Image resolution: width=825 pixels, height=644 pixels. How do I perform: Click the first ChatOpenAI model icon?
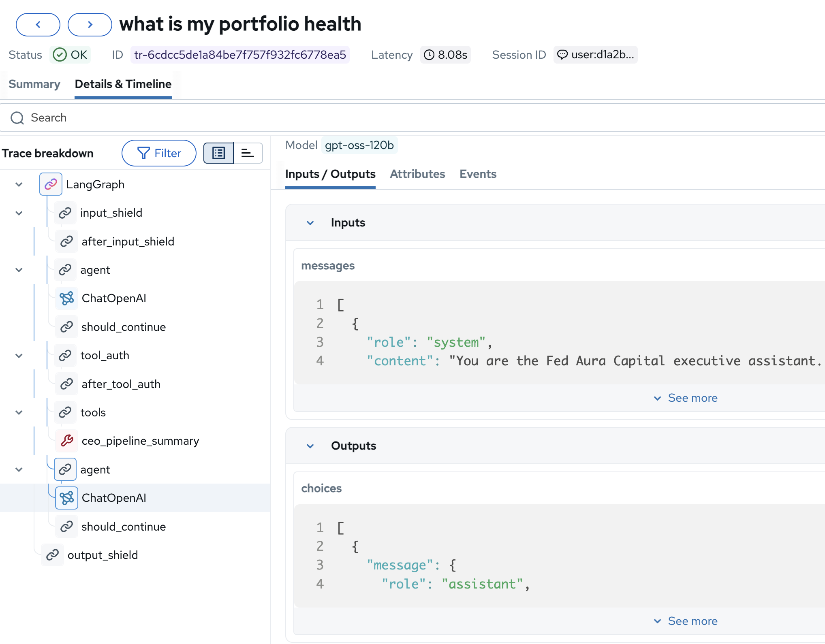(x=67, y=299)
